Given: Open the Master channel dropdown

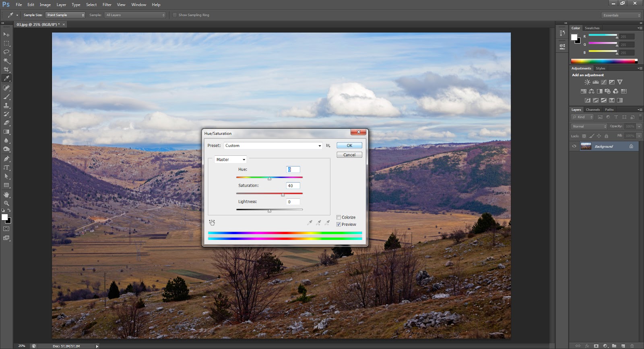Looking at the screenshot, I should point(231,160).
